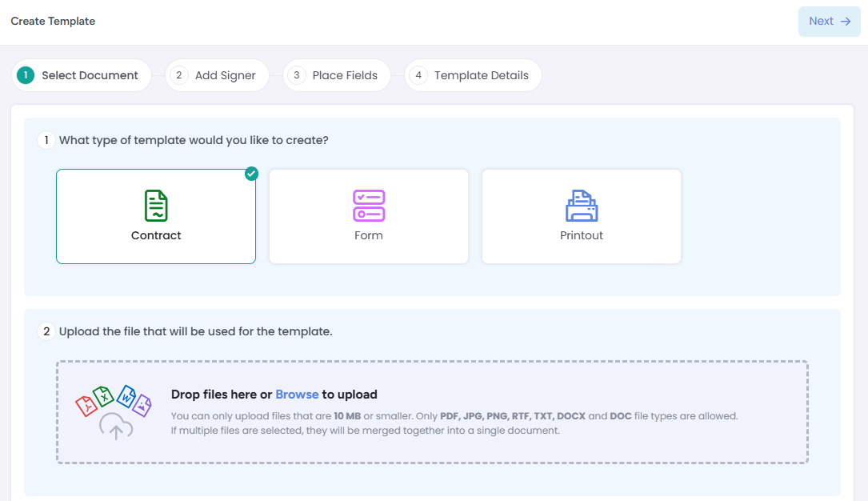Click step number 3 circle
This screenshot has width=868, height=501.
pos(297,75)
